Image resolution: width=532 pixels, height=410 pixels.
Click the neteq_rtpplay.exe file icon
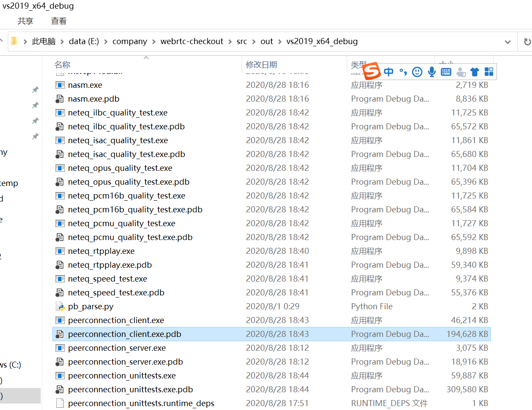60,251
